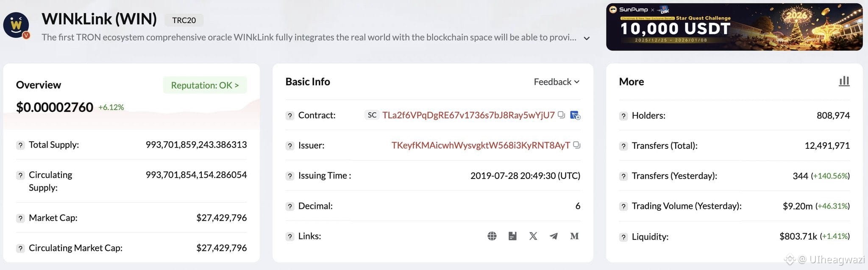This screenshot has height=270, width=868.
Task: Click the bar chart icon in More
Action: point(844,81)
